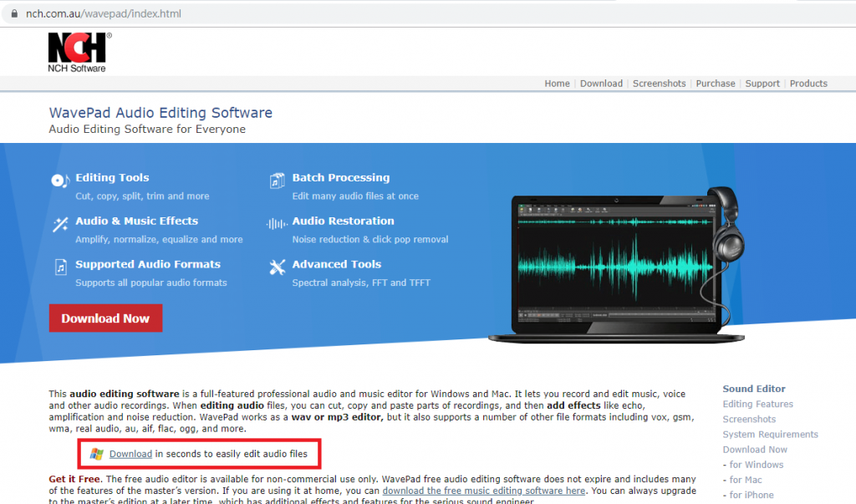Click the red Download Now button
856x504 pixels.
(x=105, y=318)
